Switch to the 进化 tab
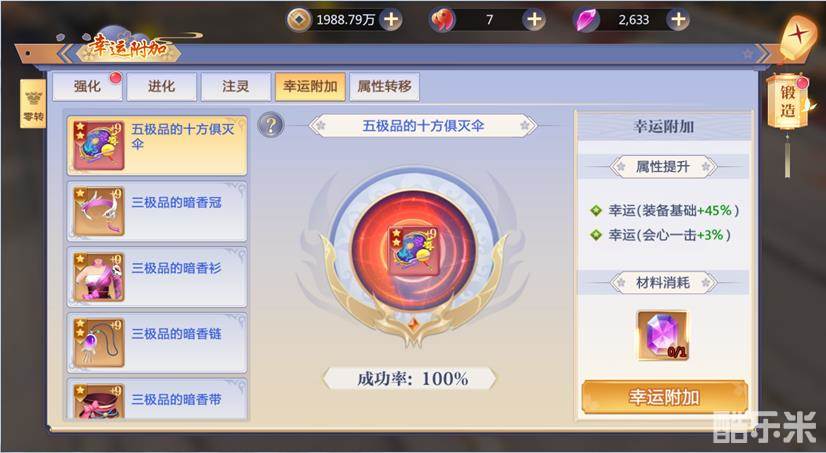Image resolution: width=826 pixels, height=453 pixels. click(162, 87)
